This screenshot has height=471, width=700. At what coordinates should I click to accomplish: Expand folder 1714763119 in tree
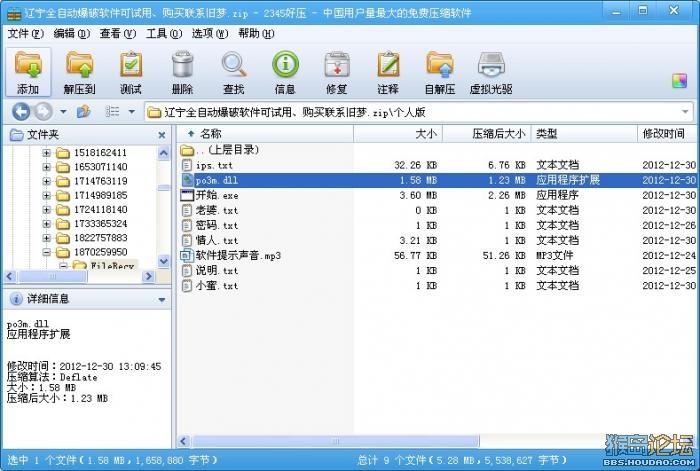pyautogui.click(x=46, y=182)
